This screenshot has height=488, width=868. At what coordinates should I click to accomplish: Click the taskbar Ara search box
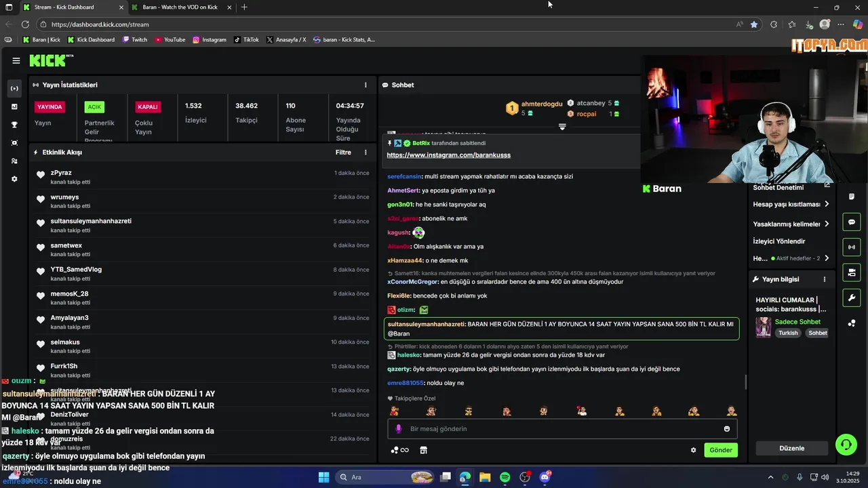pyautogui.click(x=385, y=477)
